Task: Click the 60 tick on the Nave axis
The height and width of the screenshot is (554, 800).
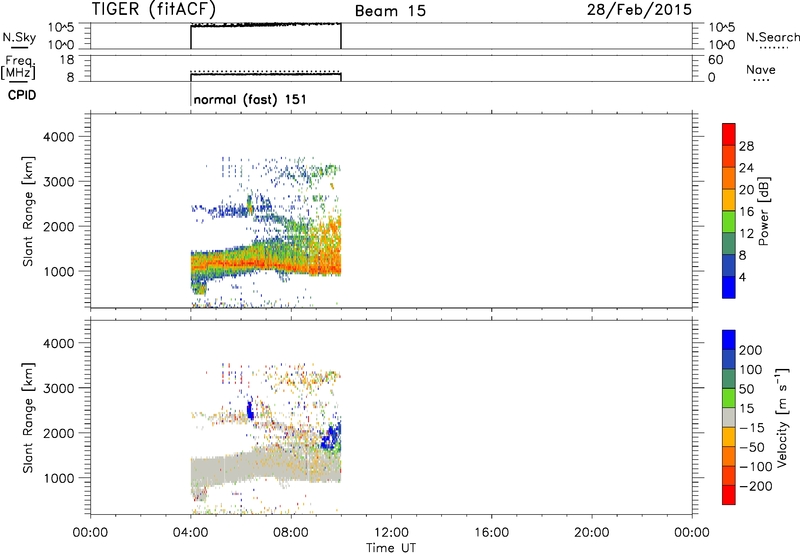Action: pyautogui.click(x=716, y=60)
